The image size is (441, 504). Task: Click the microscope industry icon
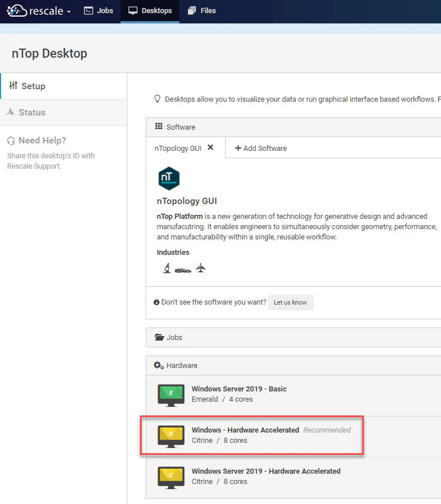[167, 268]
